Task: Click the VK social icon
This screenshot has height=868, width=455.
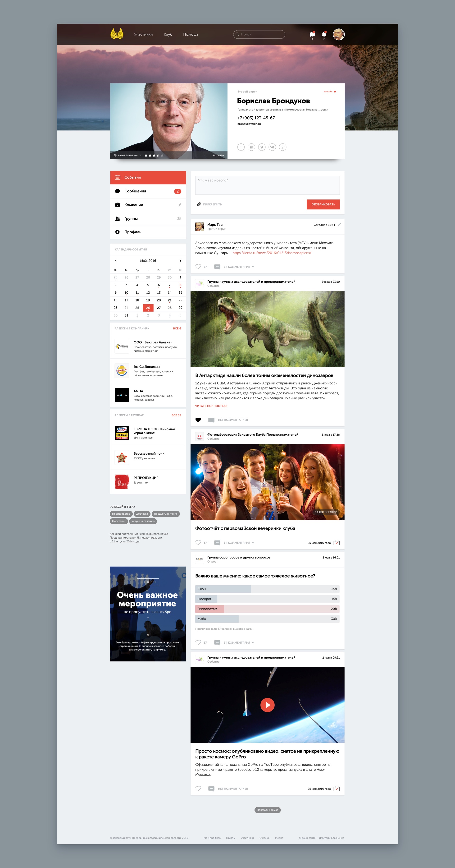Action: [x=272, y=147]
